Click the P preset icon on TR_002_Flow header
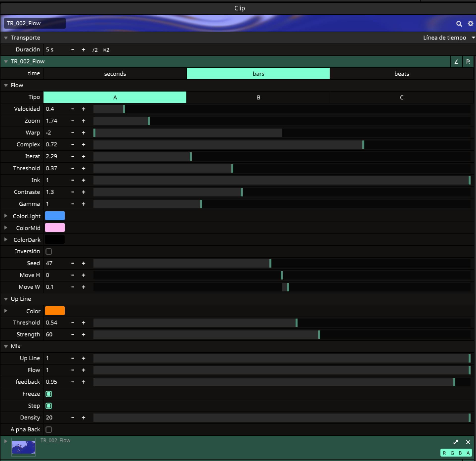The image size is (476, 461). (468, 62)
